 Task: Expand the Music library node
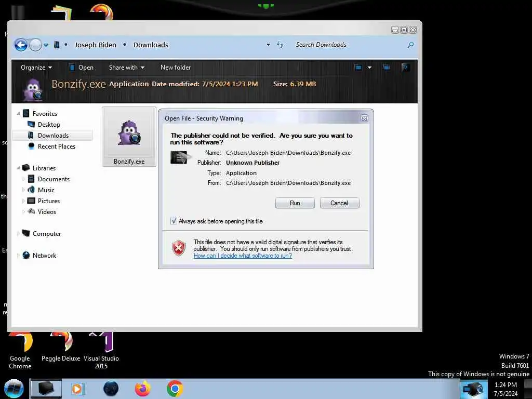click(x=23, y=190)
